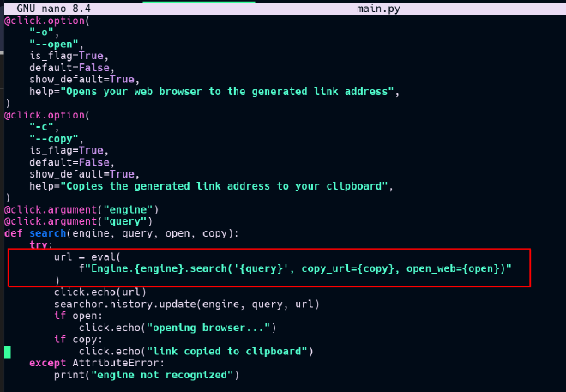Click the "def search" function definition line

coord(122,233)
